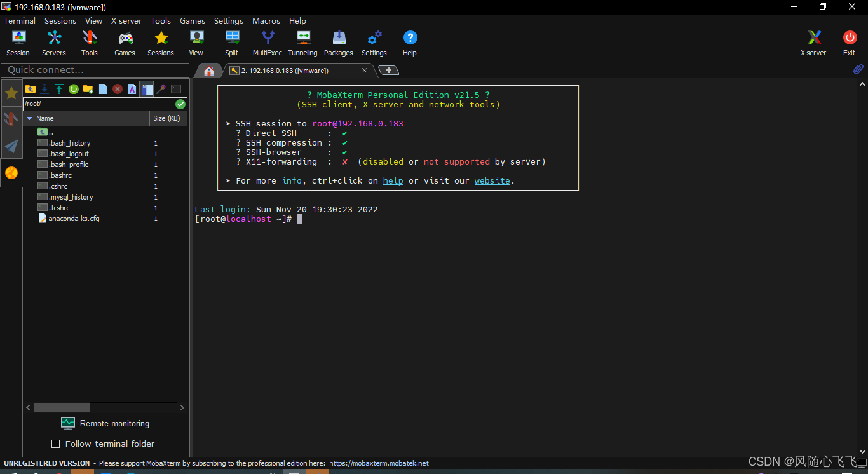Screen dimensions: 868x474
Task: Click the paperclip attach icon
Action: [x=858, y=70]
